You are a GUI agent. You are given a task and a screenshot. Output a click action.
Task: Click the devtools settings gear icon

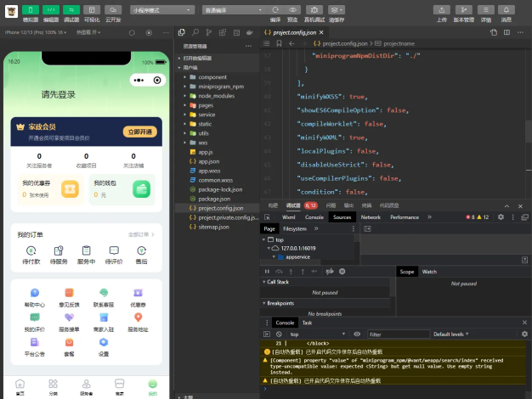tap(501, 217)
